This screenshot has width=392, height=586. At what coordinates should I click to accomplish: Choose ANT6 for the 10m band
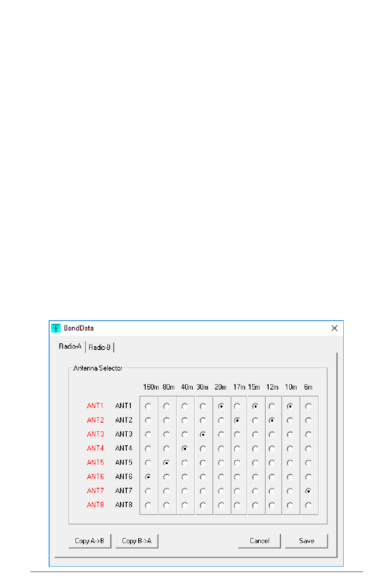pos(290,477)
